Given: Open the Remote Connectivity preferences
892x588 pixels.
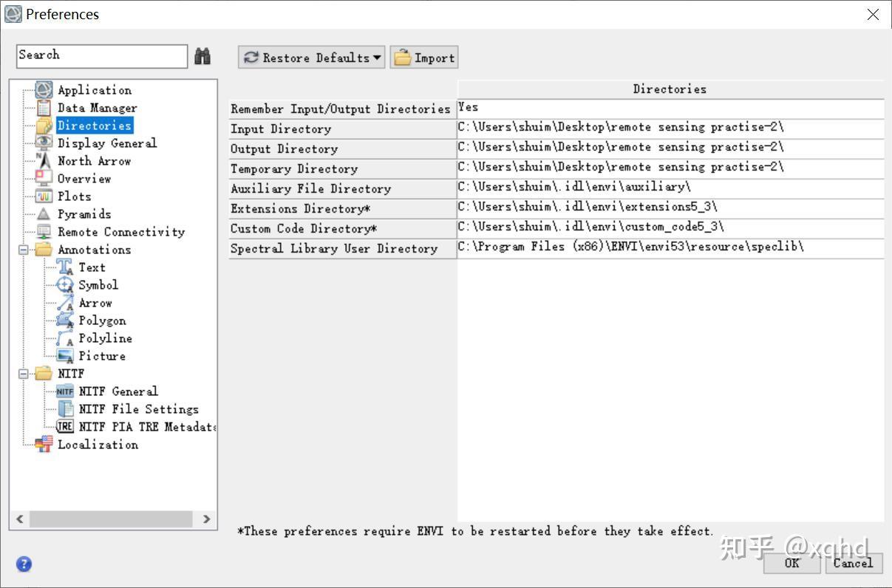Looking at the screenshot, I should pos(120,232).
